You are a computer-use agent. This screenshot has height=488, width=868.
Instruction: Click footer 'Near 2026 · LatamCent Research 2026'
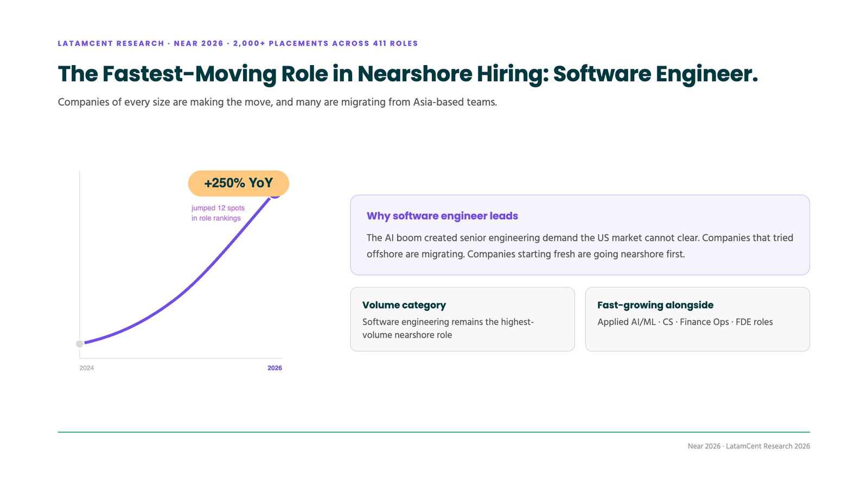click(x=749, y=446)
